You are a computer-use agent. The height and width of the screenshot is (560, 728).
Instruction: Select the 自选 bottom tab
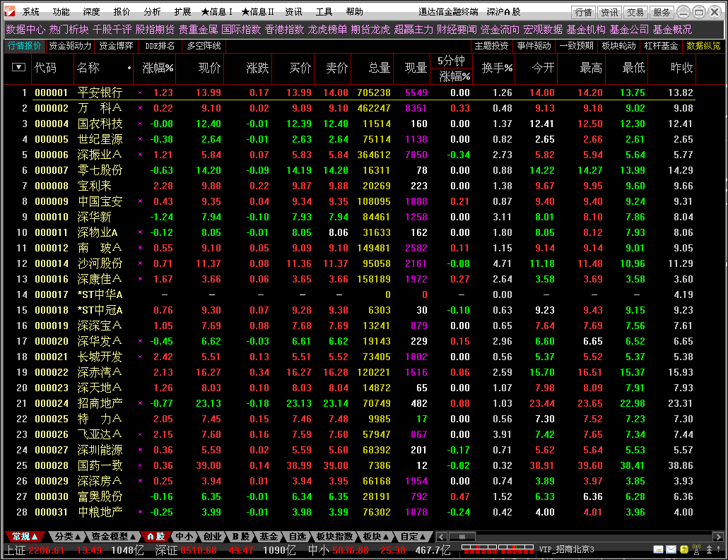(x=297, y=537)
